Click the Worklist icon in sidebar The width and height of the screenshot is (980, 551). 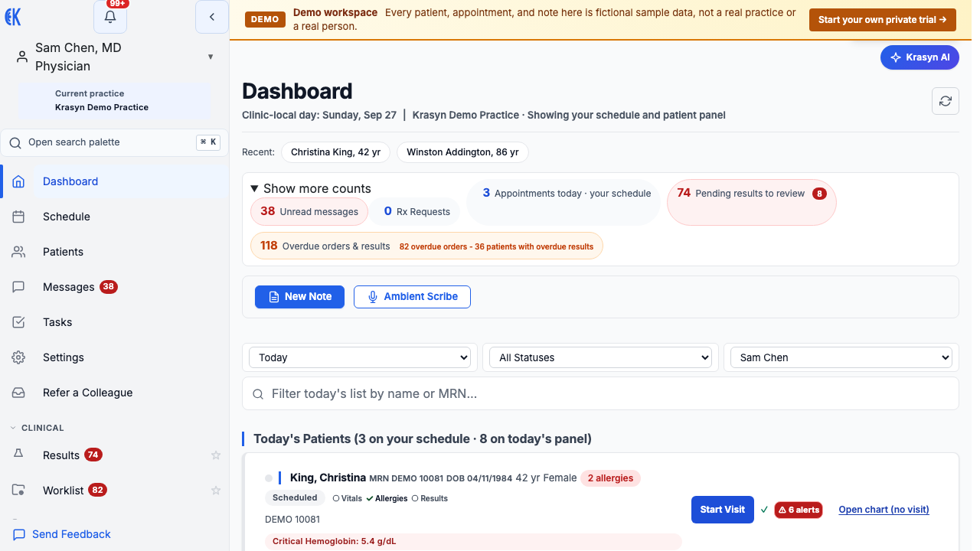[19, 490]
